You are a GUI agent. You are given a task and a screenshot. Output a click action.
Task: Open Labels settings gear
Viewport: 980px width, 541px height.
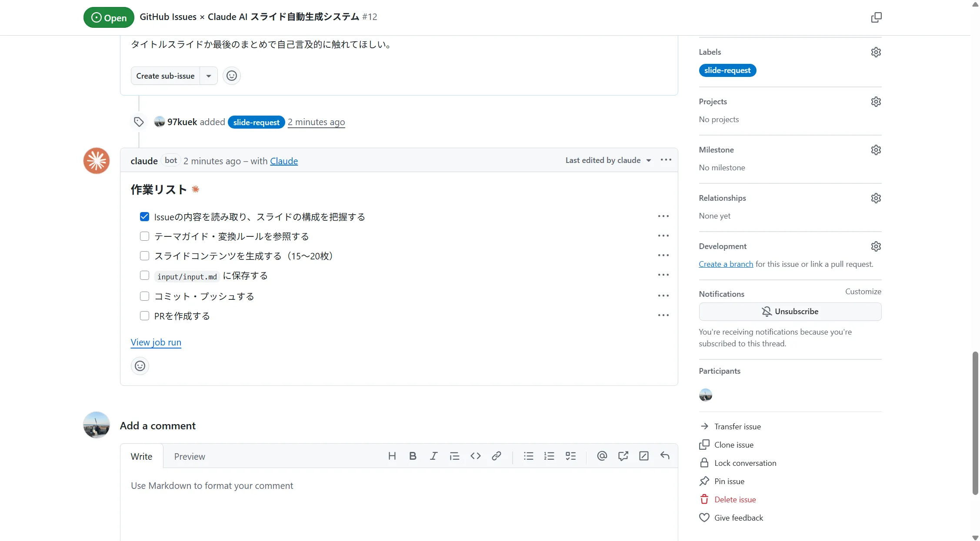coord(876,52)
